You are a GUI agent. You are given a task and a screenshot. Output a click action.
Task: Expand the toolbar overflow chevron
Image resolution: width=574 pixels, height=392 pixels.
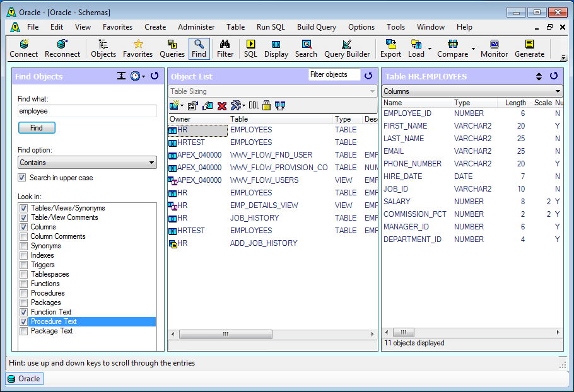[x=564, y=58]
